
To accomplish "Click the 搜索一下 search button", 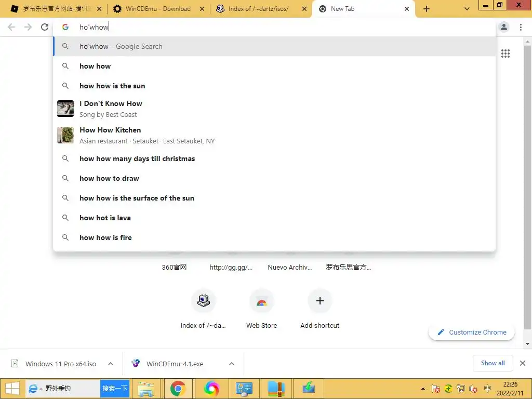I will [x=115, y=389].
